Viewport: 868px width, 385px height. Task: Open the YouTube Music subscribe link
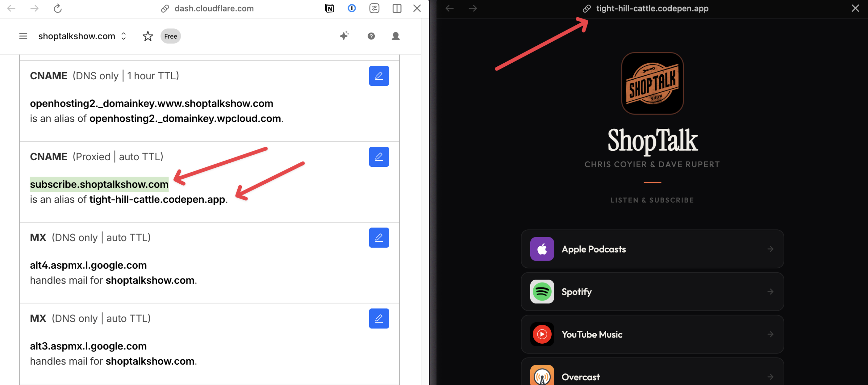tap(652, 335)
